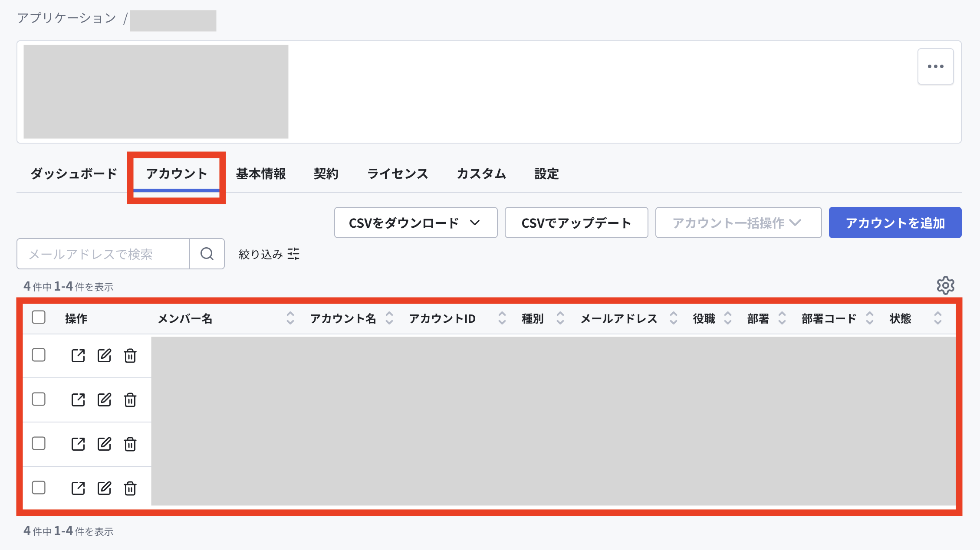The height and width of the screenshot is (550, 980).
Task: Click the bottom 4件中1-4件を表示 count text
Action: [x=69, y=531]
